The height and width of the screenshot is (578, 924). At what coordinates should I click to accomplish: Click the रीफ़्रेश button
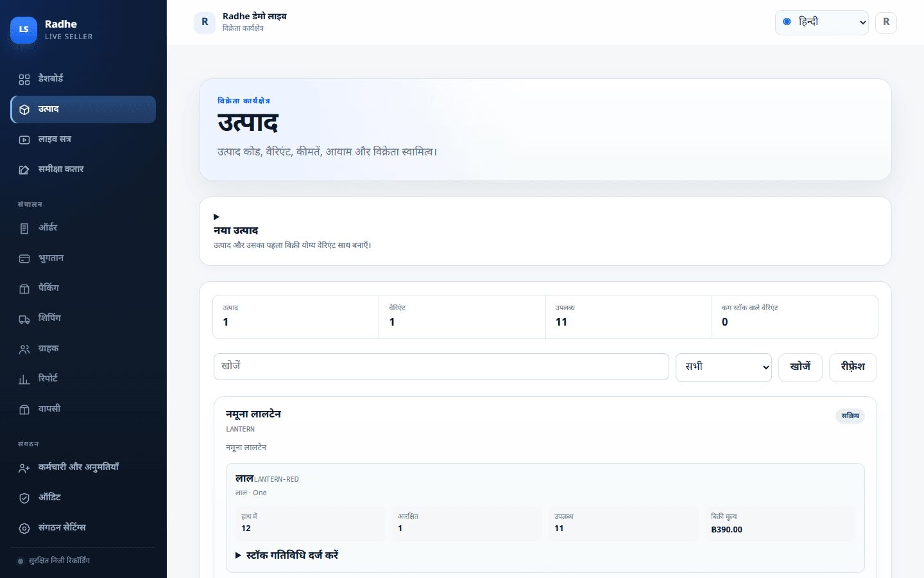tap(853, 367)
